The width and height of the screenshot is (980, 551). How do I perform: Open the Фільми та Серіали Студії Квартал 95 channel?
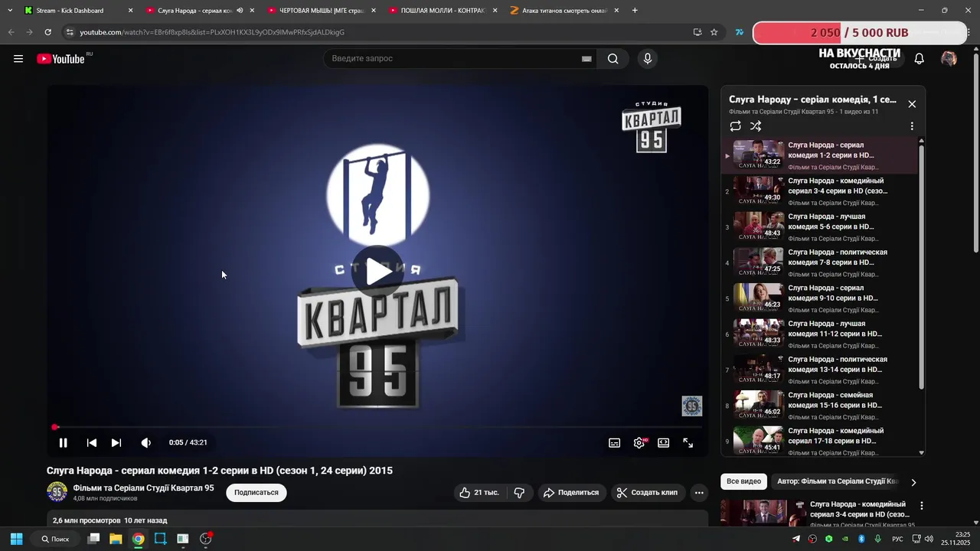(143, 488)
